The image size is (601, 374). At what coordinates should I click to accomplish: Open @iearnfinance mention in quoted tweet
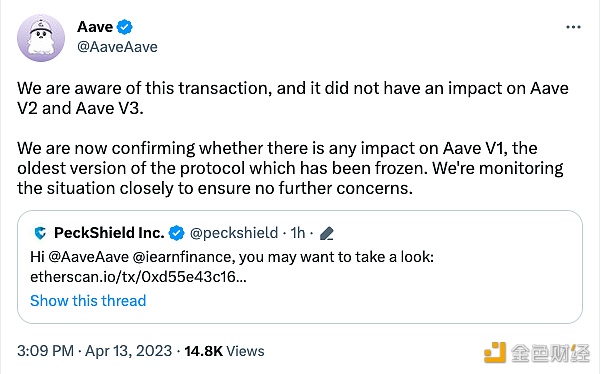click(x=184, y=257)
